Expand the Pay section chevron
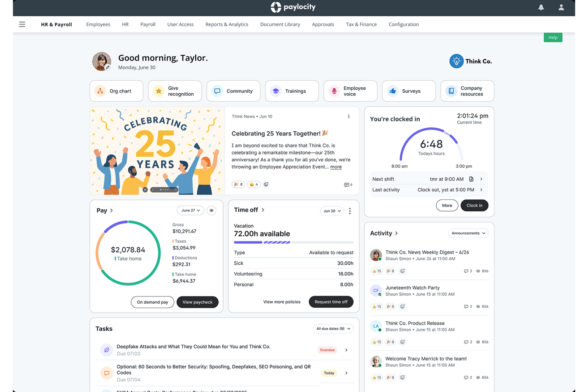 112,210
